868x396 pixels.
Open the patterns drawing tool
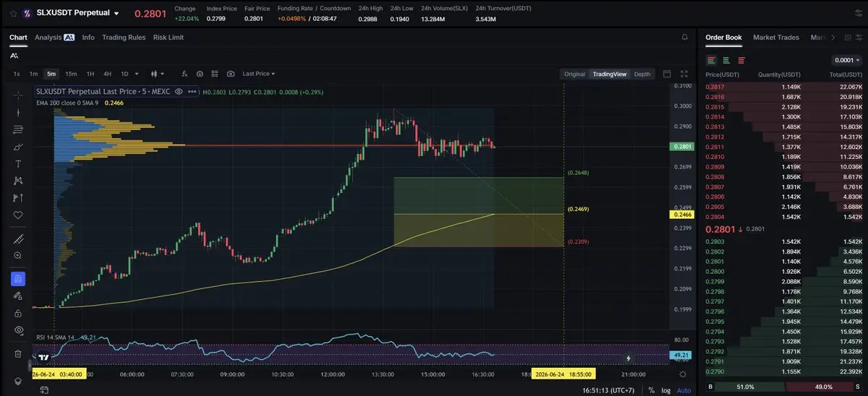[x=18, y=181]
